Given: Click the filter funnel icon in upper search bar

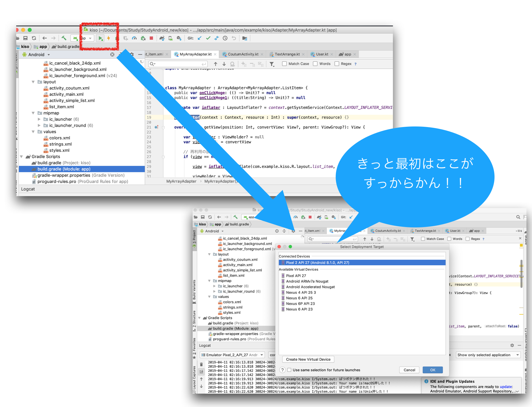Looking at the screenshot, I should click(x=272, y=64).
